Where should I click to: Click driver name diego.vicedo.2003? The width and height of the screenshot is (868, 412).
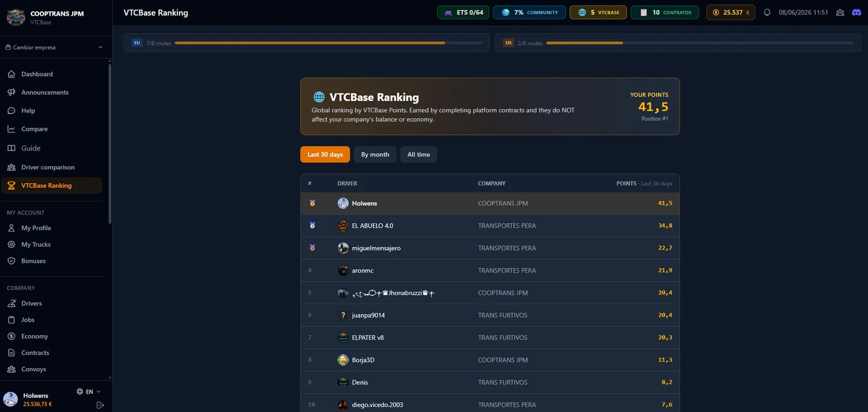pos(378,405)
